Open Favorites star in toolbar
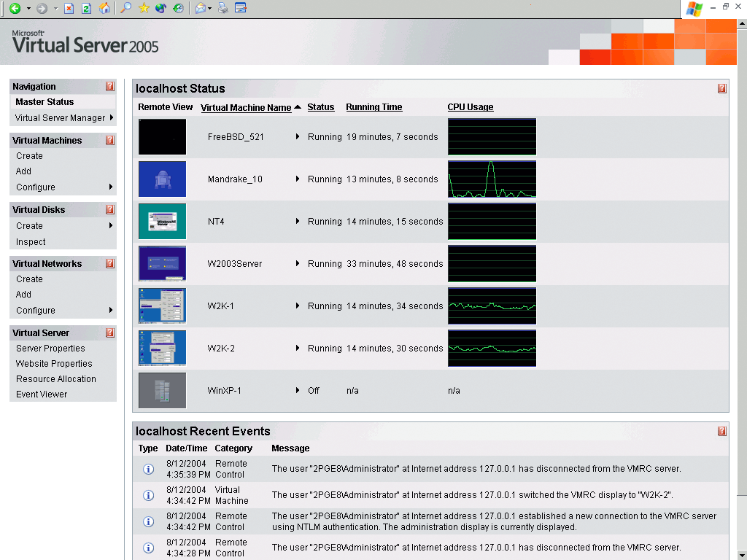The image size is (747, 560). pyautogui.click(x=144, y=9)
